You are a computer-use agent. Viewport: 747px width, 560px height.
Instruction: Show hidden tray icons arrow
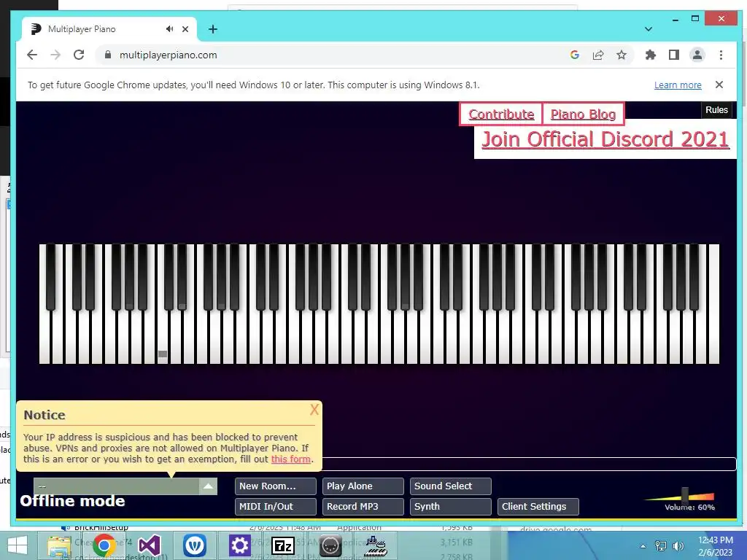click(643, 545)
